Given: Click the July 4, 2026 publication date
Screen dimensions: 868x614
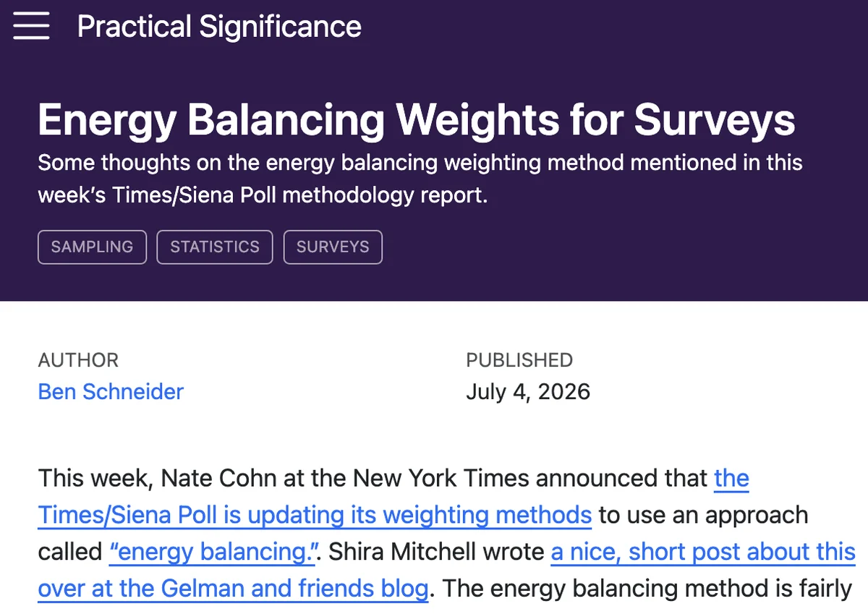Looking at the screenshot, I should pyautogui.click(x=528, y=391).
